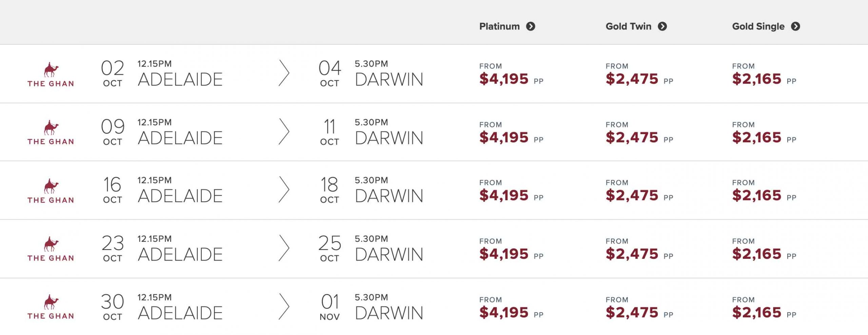The height and width of the screenshot is (335, 868).
Task: Click chevron arrow on 02 Oct journey
Action: pos(284,73)
